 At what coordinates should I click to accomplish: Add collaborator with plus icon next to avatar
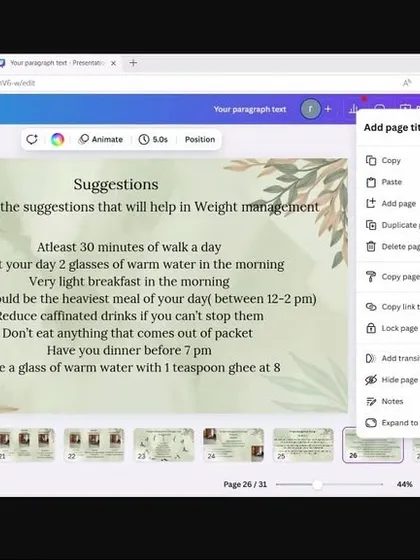pyautogui.click(x=328, y=109)
